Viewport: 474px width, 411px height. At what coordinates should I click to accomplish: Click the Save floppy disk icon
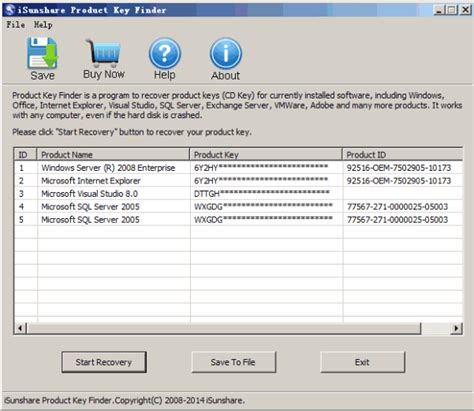[42, 53]
